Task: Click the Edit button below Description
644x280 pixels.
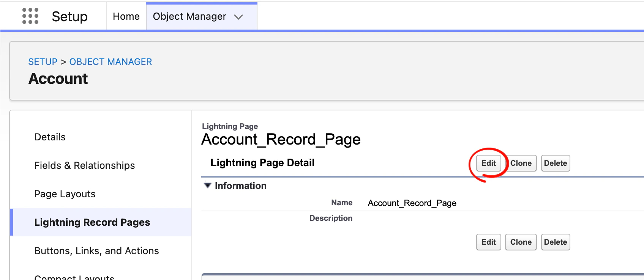Action: [x=489, y=242]
